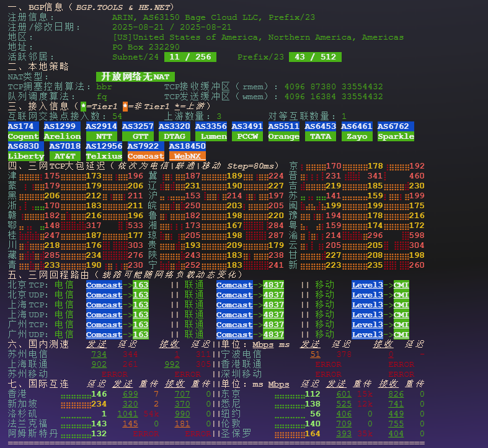Select the AS12956 badge

104,146
